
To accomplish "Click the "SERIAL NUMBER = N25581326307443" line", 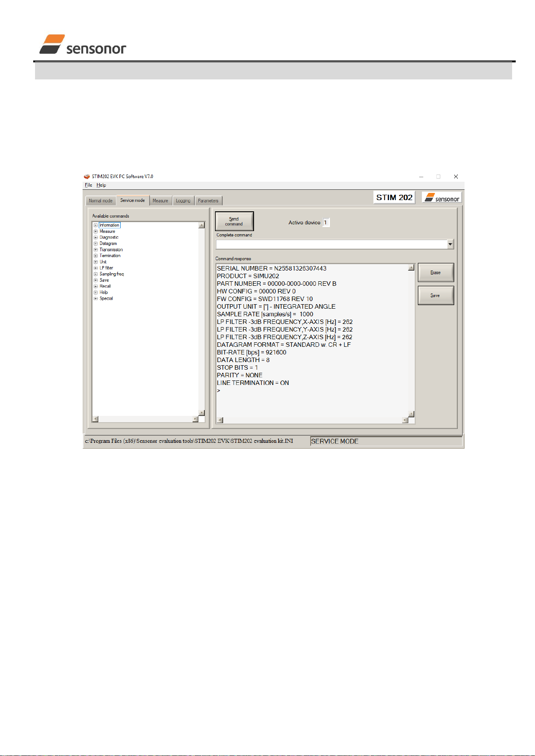I will 272,268.
